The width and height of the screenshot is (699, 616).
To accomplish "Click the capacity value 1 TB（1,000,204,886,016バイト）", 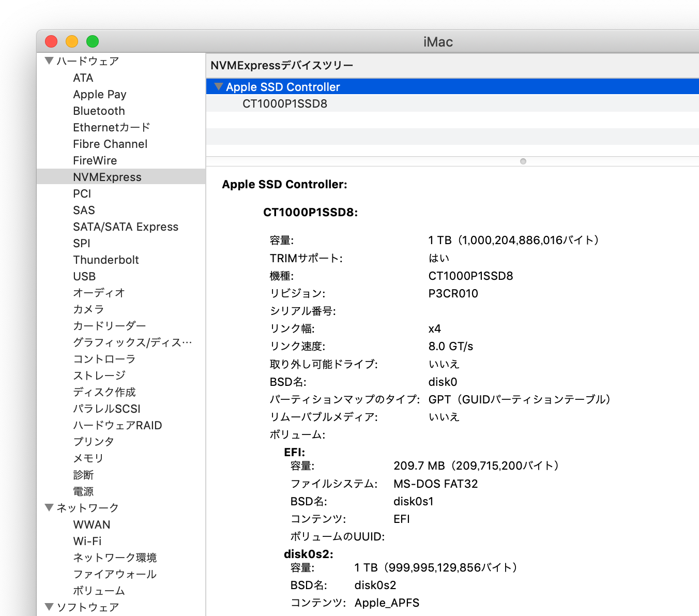I will tap(513, 241).
